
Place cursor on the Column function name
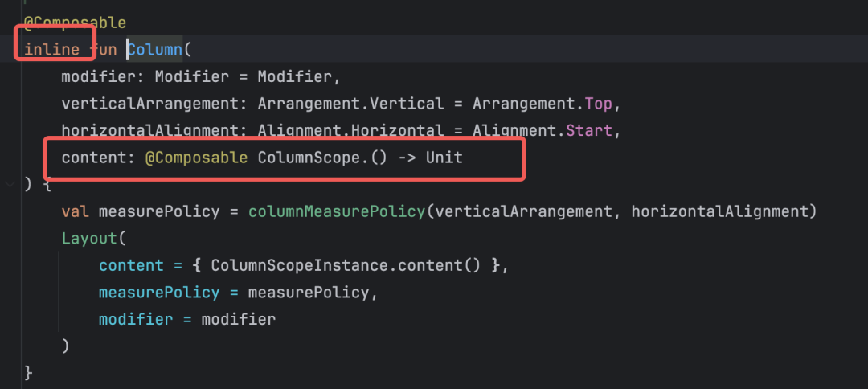(x=155, y=50)
